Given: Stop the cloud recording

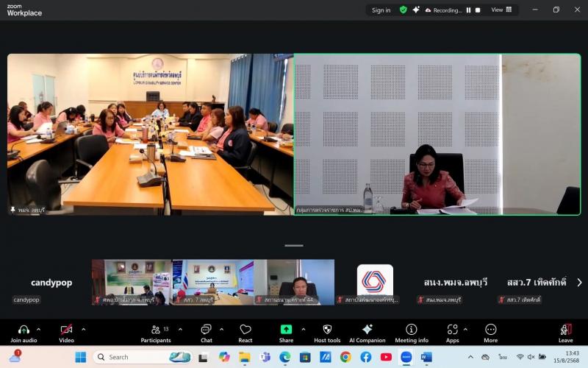Looking at the screenshot, I should point(478,10).
